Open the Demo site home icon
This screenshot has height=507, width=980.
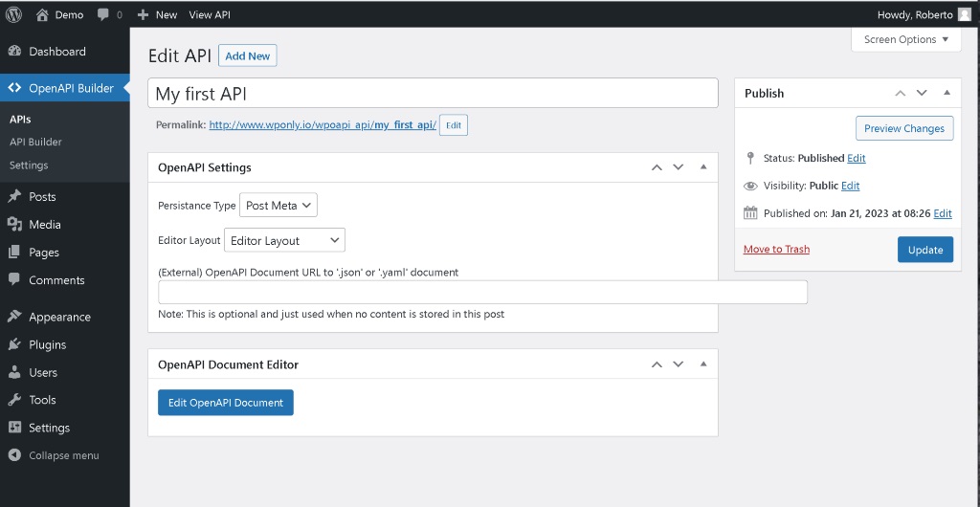42,14
